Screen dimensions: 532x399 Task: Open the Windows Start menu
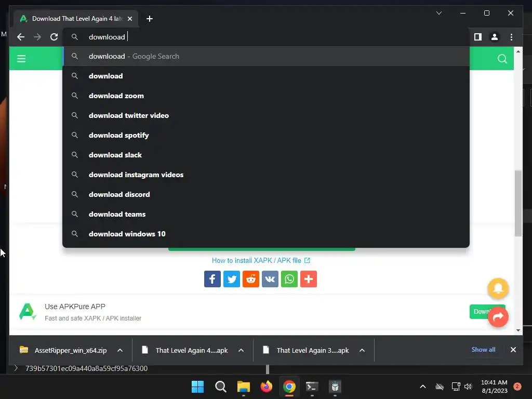click(197, 387)
